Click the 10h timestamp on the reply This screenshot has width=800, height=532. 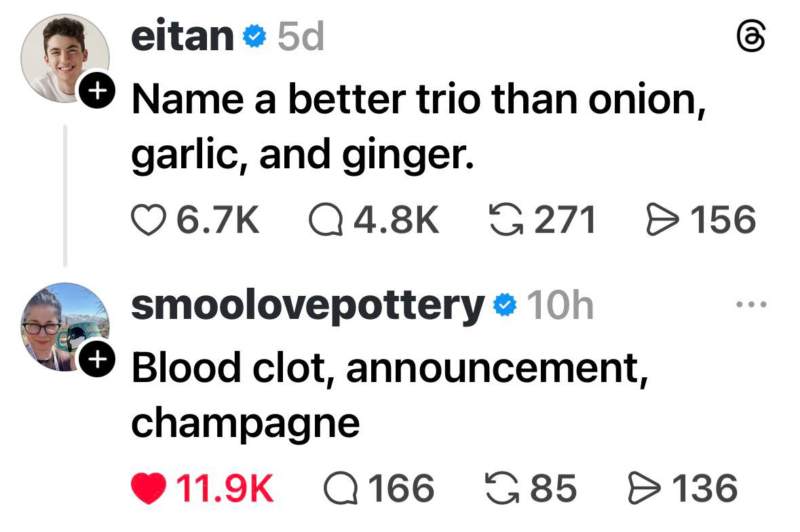560,305
